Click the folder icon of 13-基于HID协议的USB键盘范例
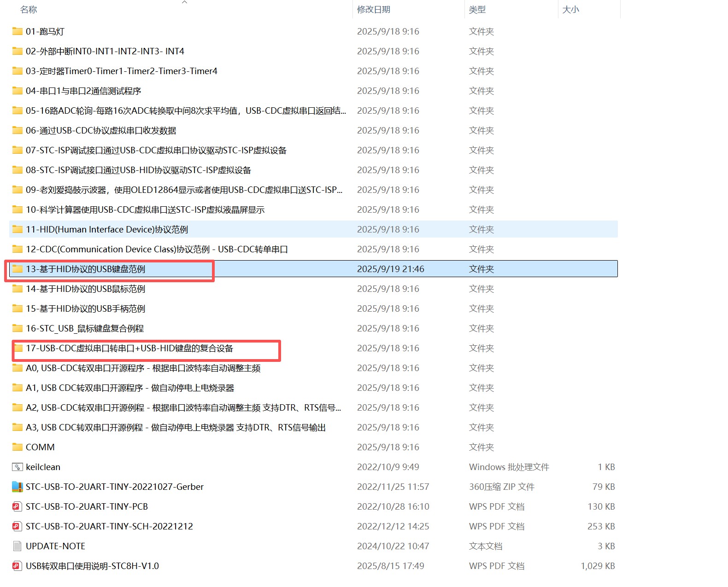This screenshot has height=587, width=728. (18, 269)
